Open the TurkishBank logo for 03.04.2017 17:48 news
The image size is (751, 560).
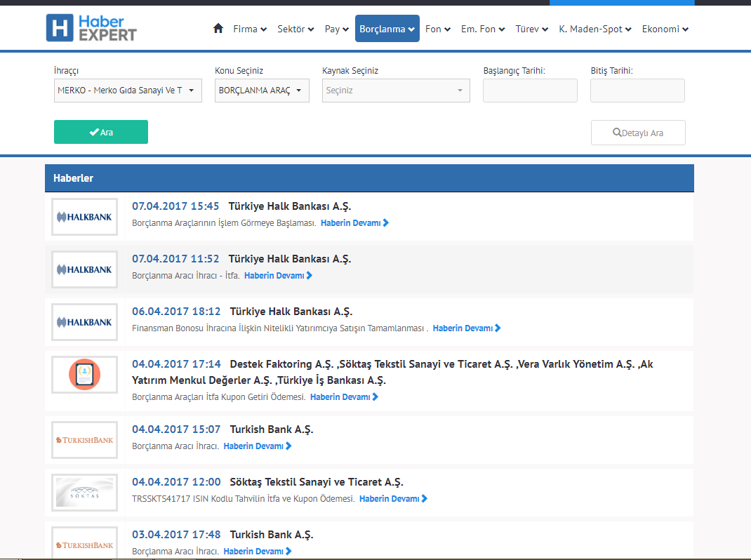[85, 543]
